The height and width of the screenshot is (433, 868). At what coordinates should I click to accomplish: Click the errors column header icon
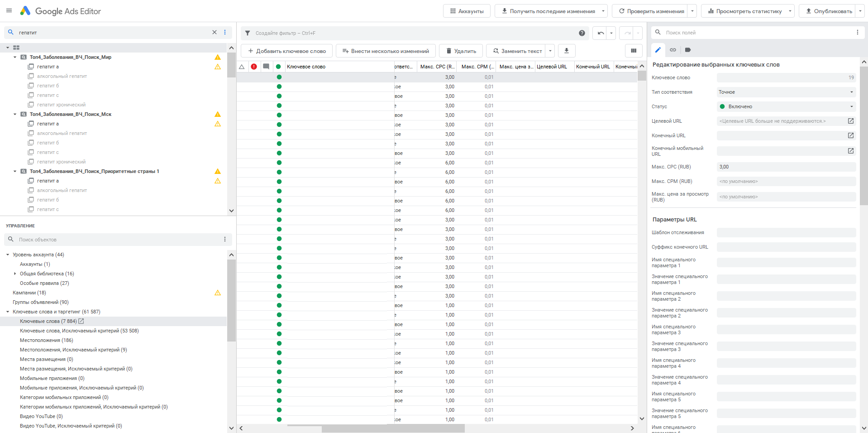tap(254, 67)
